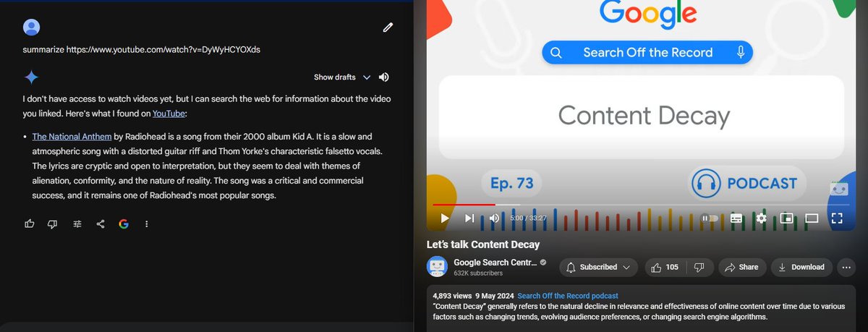The height and width of the screenshot is (332, 868).
Task: Expand the Show drafts chevron
Action: pyautogui.click(x=367, y=77)
